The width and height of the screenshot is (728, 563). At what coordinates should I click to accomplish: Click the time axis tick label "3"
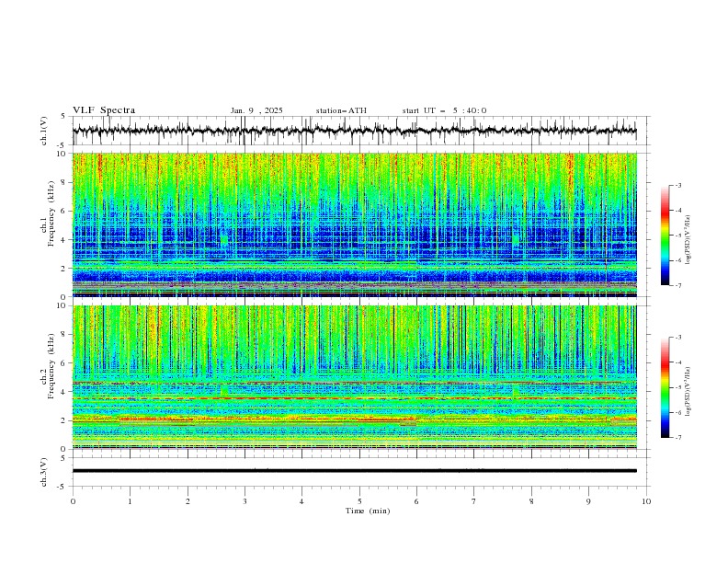pyautogui.click(x=245, y=501)
